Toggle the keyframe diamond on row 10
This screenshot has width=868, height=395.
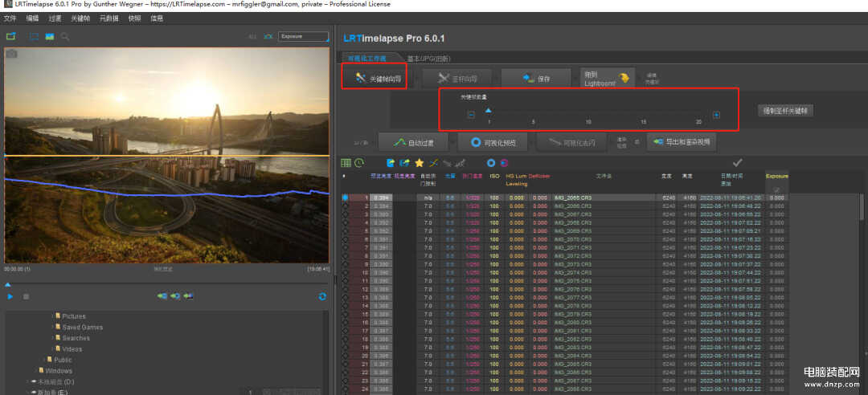click(x=346, y=273)
